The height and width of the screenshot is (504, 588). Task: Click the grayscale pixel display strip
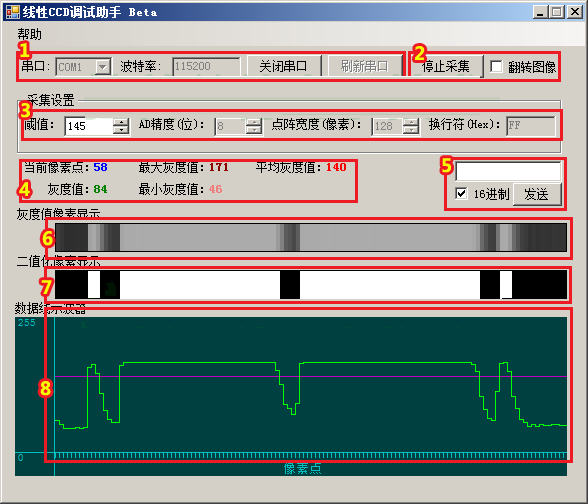311,237
